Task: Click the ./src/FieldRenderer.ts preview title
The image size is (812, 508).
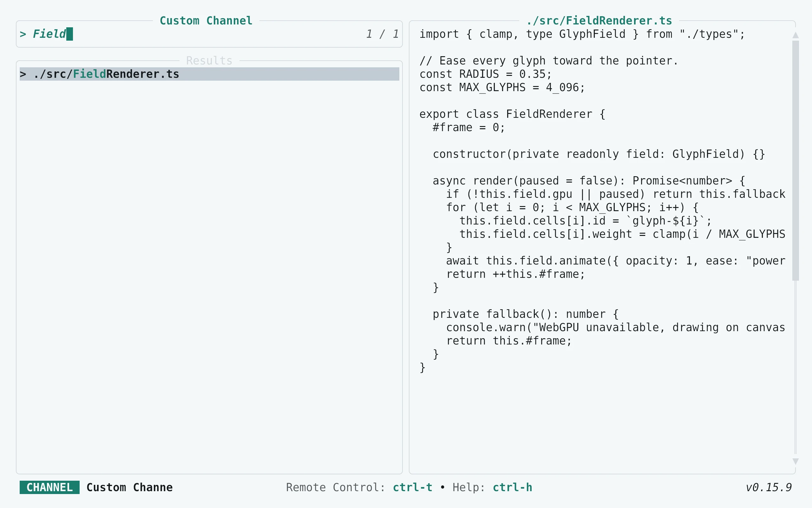Action: pyautogui.click(x=599, y=21)
